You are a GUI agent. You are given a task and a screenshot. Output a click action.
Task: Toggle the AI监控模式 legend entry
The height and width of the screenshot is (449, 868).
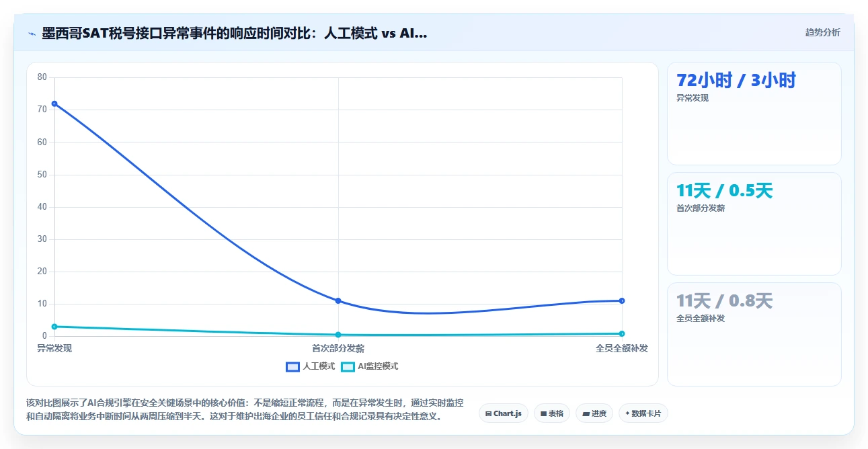point(369,366)
